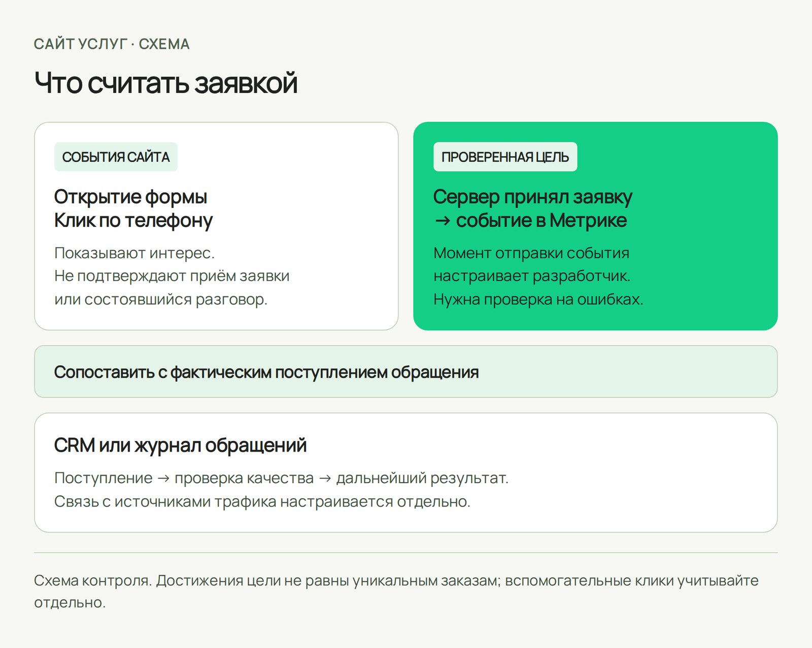Image resolution: width=812 pixels, height=648 pixels.
Task: Select the «ПРОВЕРЕННАЯ ЦЕЛЬ» badge
Action: 505,157
